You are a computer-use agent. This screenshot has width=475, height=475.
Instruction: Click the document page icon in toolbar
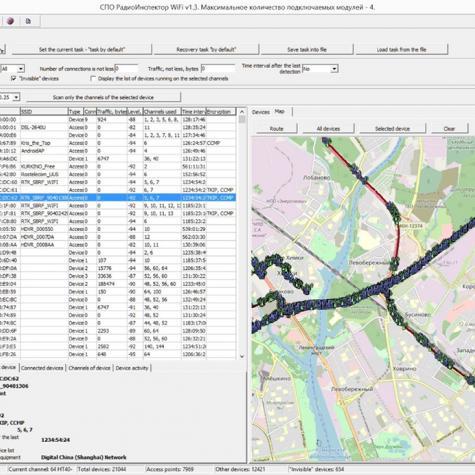28,21
